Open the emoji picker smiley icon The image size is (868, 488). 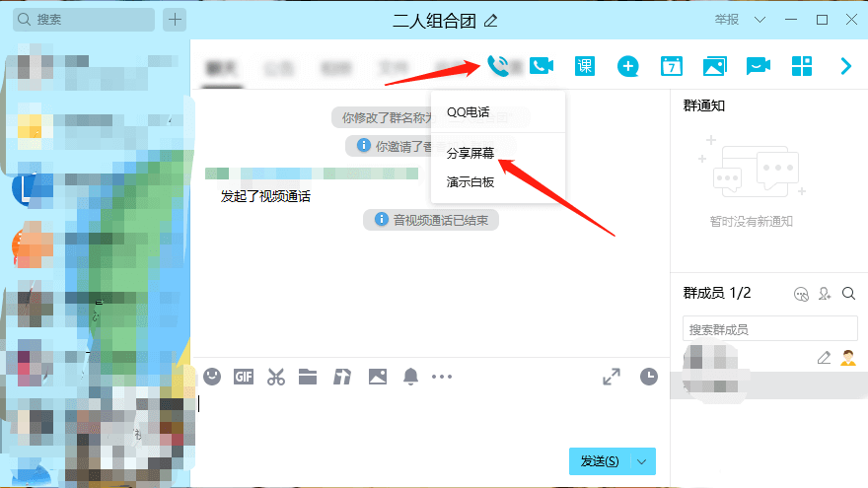tap(212, 377)
